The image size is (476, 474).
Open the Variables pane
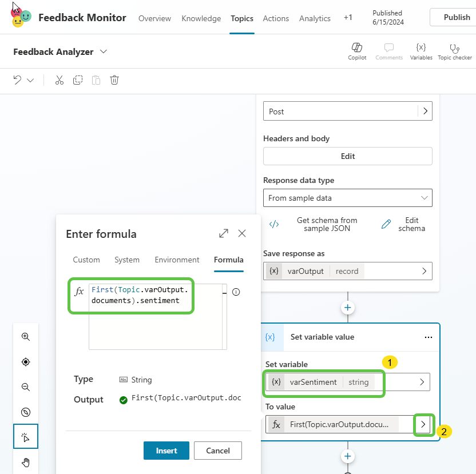421,51
